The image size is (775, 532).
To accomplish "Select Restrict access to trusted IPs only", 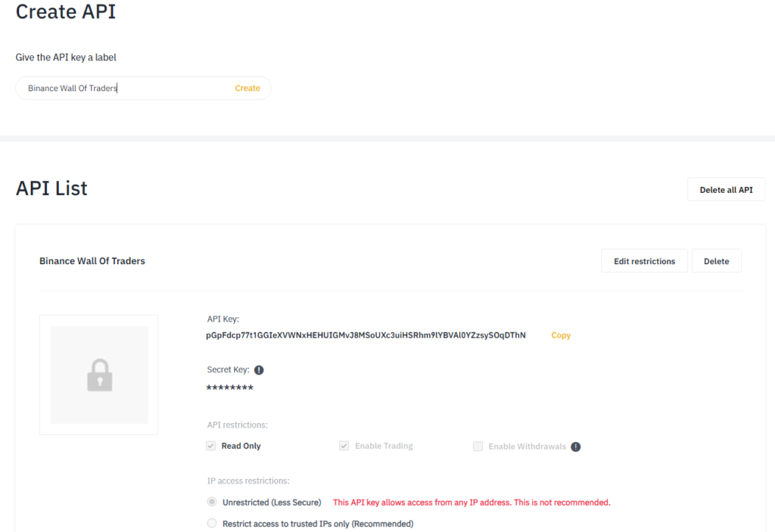I will [x=212, y=523].
